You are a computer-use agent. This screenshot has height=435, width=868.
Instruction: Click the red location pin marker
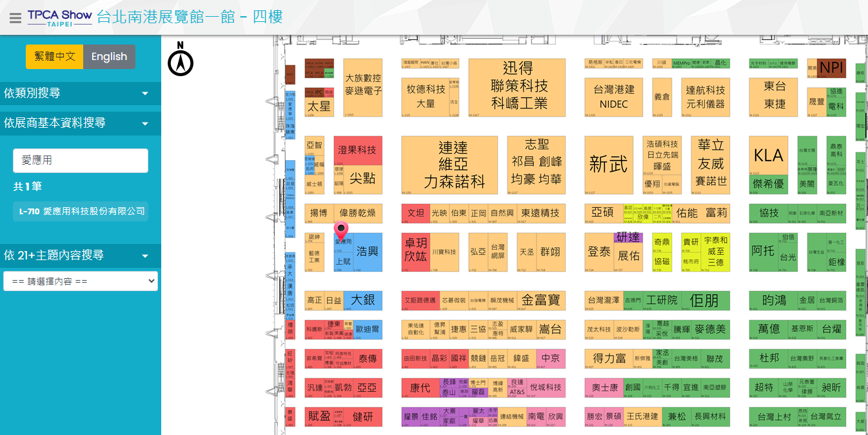pos(341,232)
